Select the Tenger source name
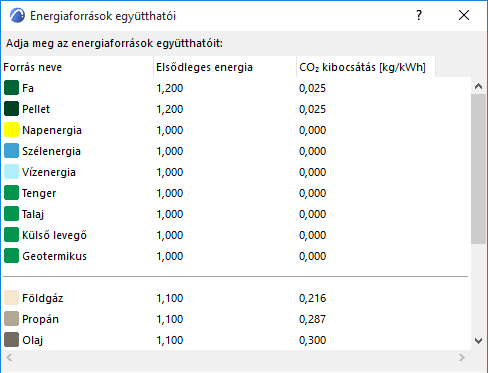 39,193
